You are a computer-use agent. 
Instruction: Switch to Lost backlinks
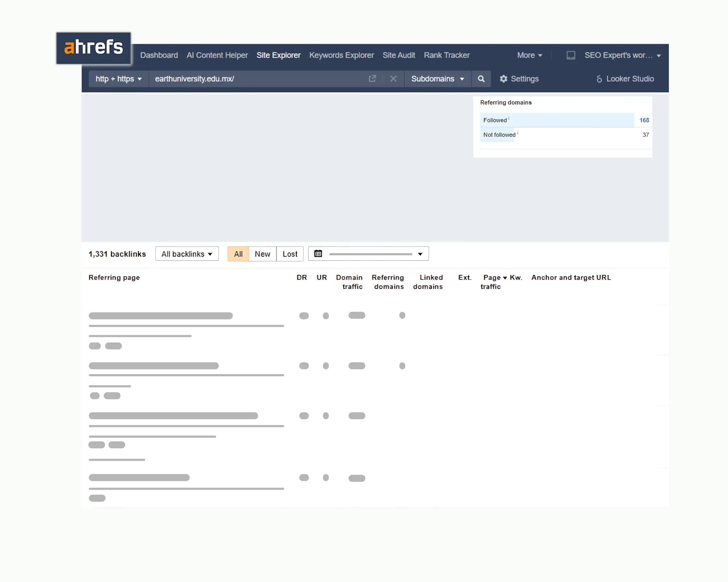click(x=290, y=254)
